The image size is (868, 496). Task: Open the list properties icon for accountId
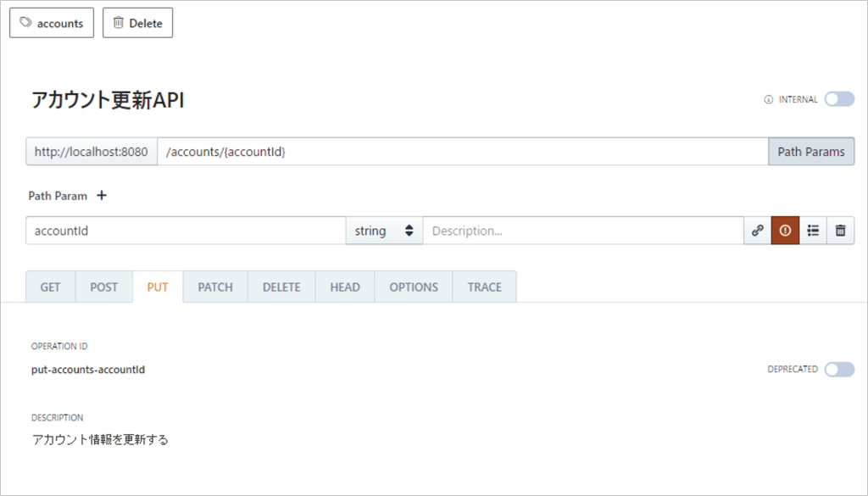coord(813,231)
